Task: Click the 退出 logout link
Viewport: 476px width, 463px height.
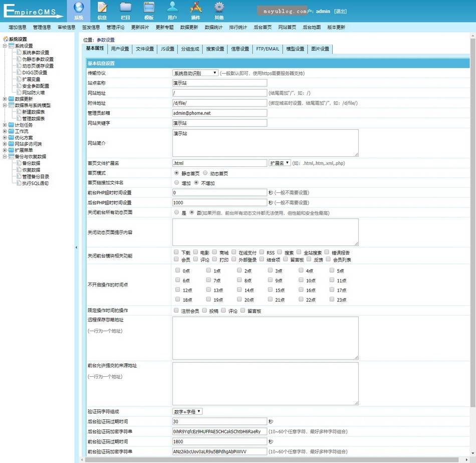Action: click(340, 11)
